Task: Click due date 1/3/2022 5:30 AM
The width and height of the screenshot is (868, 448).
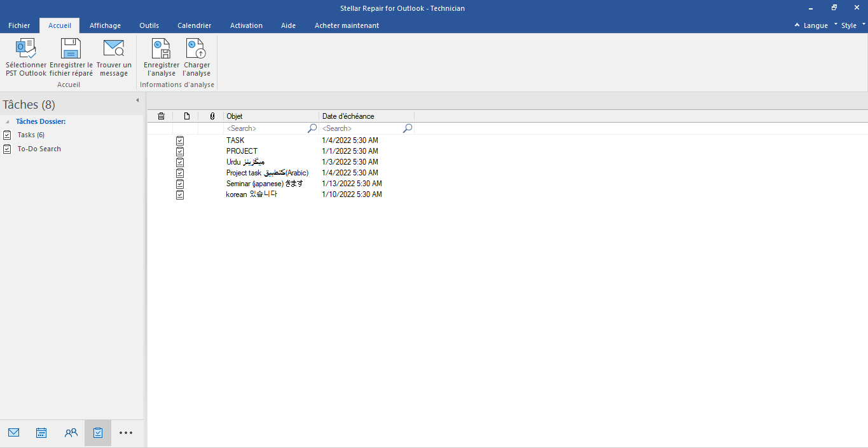Action: (350, 162)
